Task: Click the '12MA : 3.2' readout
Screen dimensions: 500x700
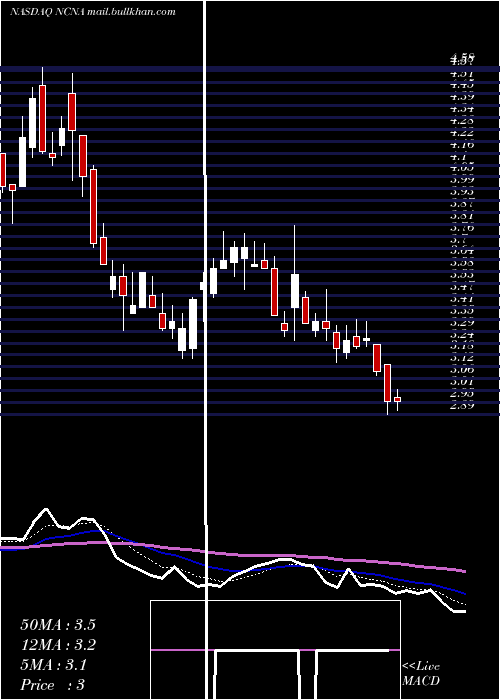Action: tap(58, 645)
